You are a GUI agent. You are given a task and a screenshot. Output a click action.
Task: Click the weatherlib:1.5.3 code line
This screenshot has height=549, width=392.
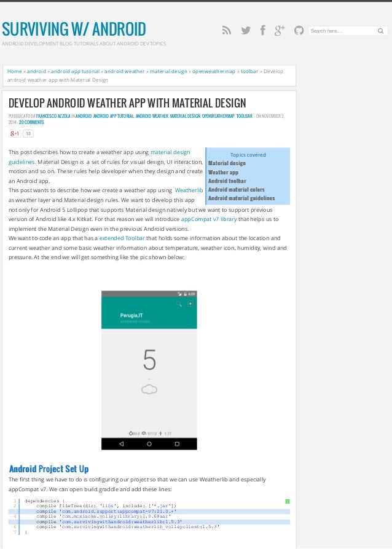[x=109, y=522]
